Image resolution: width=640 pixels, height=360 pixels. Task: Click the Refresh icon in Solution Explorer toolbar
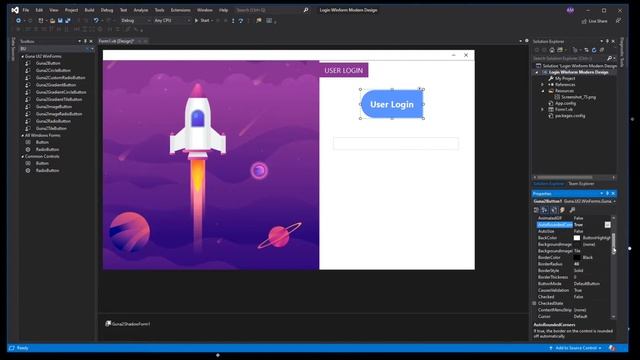(x=594, y=50)
